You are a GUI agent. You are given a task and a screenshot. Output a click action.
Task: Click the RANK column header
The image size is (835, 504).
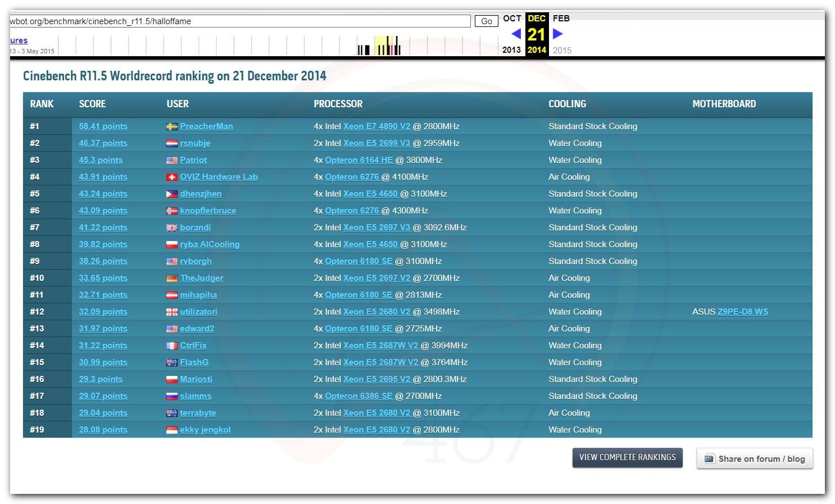click(42, 104)
